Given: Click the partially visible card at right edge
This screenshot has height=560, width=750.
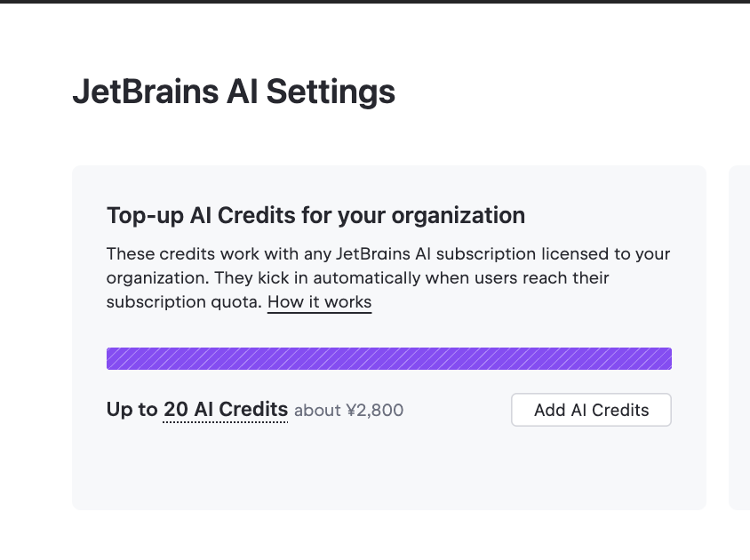Looking at the screenshot, I should pyautogui.click(x=739, y=338).
